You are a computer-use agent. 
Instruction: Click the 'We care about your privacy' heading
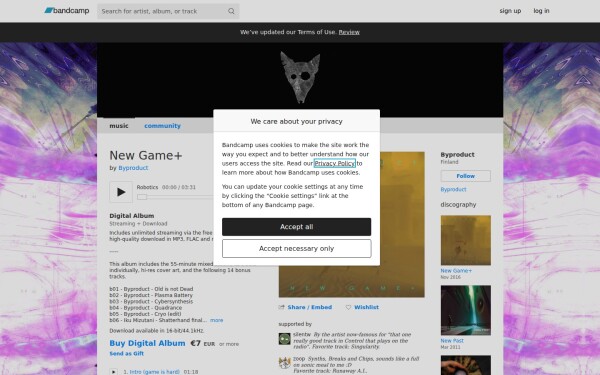[x=297, y=121]
